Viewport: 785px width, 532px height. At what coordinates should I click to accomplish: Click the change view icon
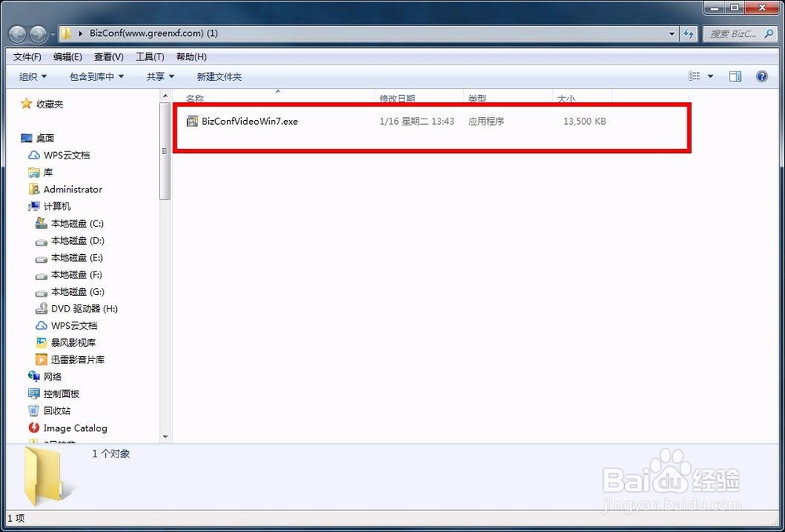[695, 76]
